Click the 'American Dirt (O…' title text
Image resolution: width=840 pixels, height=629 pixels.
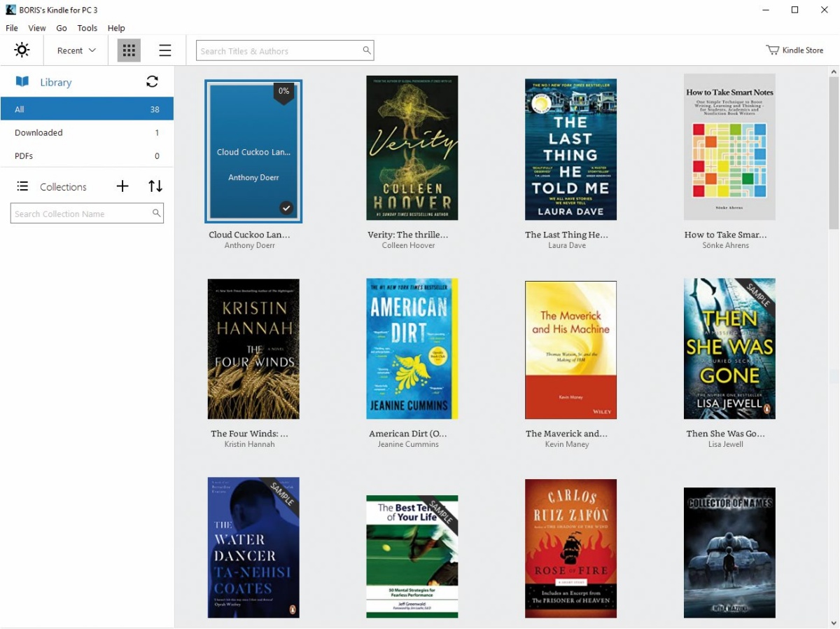coord(408,434)
